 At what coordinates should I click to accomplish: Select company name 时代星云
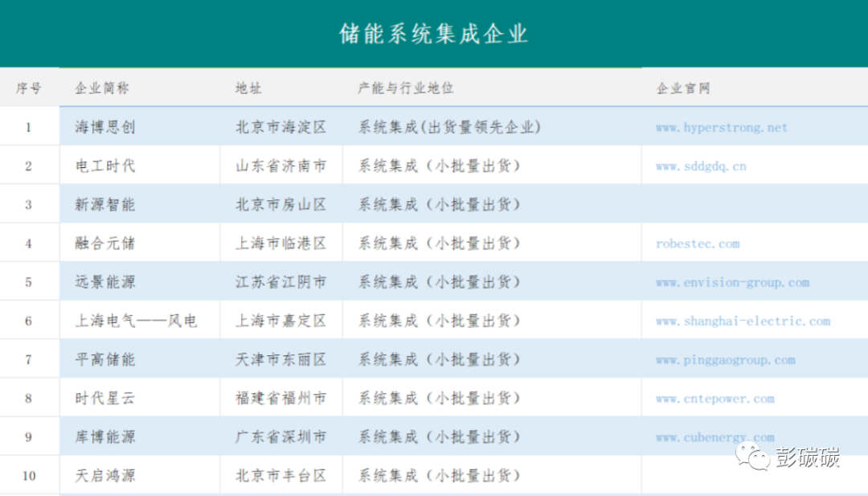pos(105,399)
